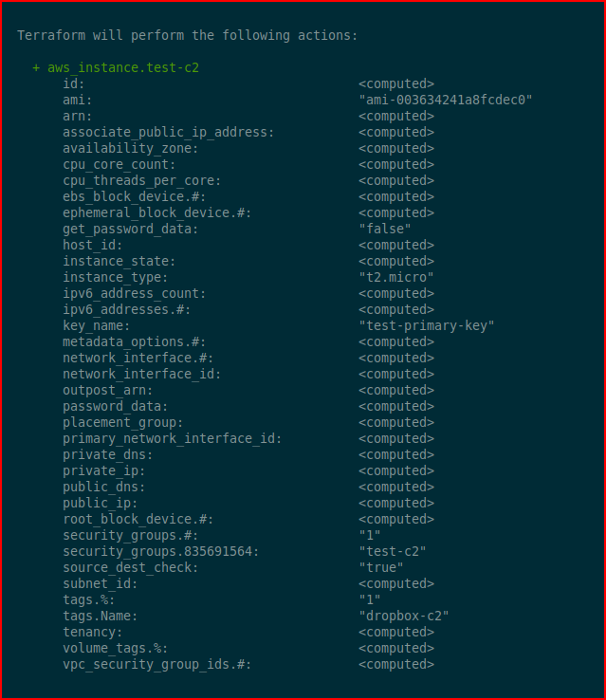Click the ami value ami-003634241a8fcdec0

coord(446,100)
